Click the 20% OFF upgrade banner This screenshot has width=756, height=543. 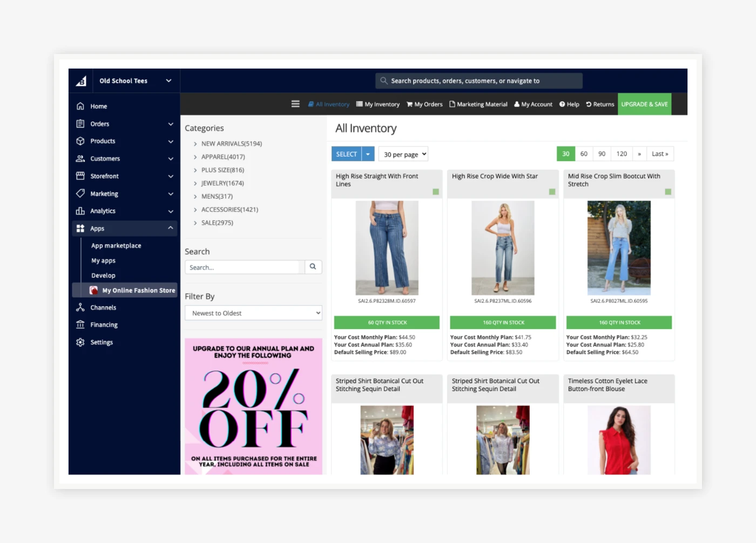(x=253, y=406)
